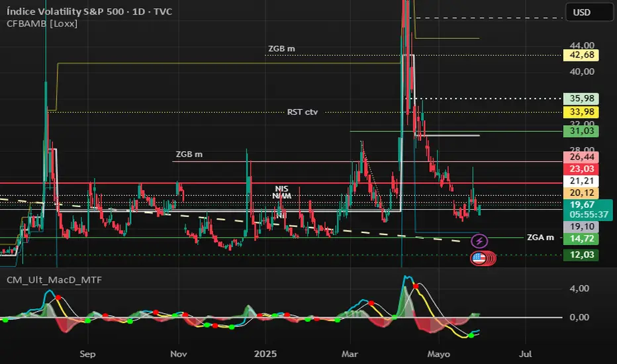
Task: Click the 05:55:37 countdown timer
Action: (589, 215)
